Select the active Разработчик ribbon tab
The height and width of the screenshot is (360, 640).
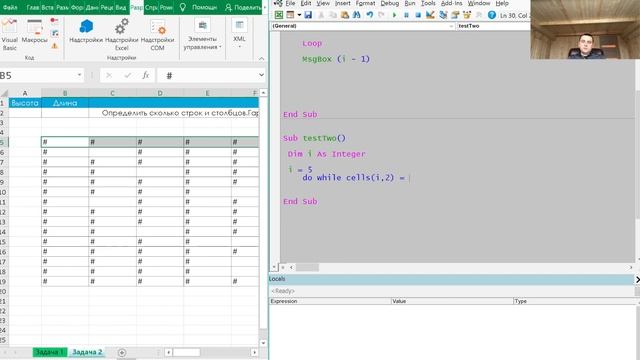click(x=136, y=7)
